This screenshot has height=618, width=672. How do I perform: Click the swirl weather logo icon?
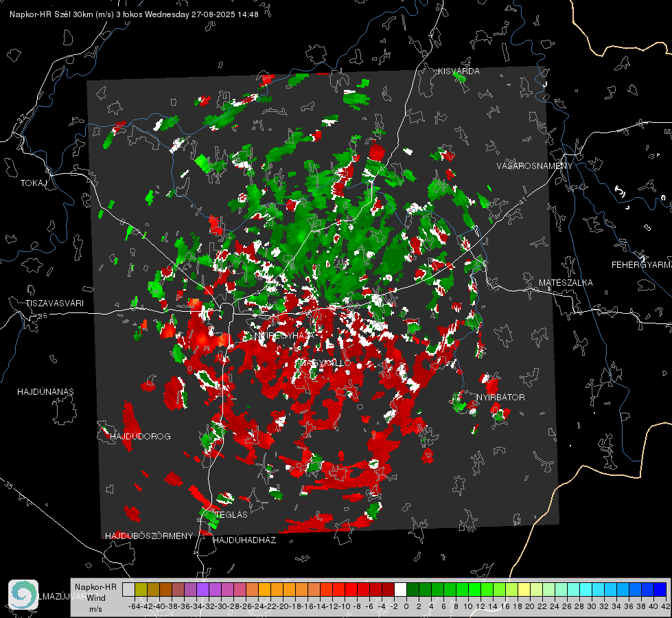(x=23, y=595)
